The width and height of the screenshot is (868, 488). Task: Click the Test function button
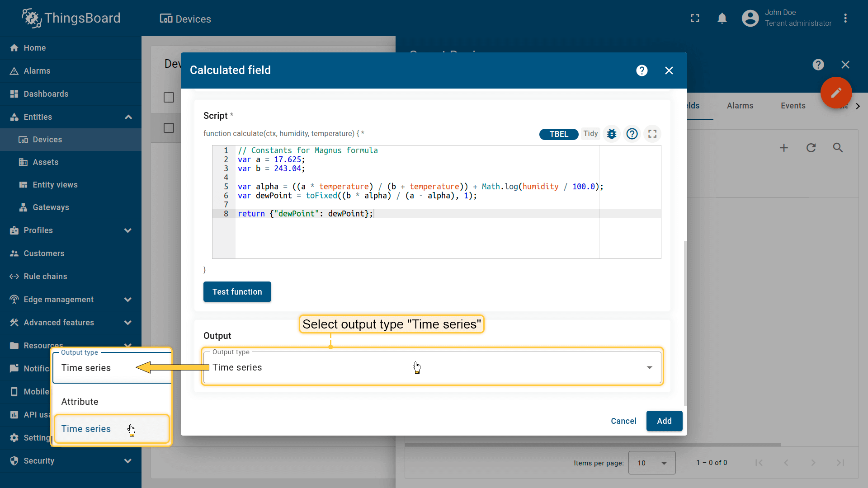pos(237,292)
